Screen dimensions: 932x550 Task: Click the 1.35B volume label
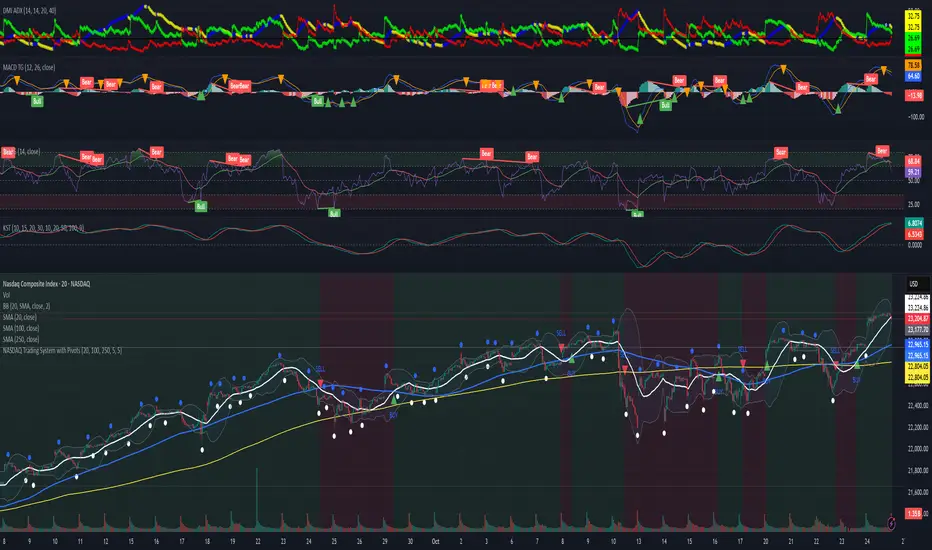click(x=913, y=513)
